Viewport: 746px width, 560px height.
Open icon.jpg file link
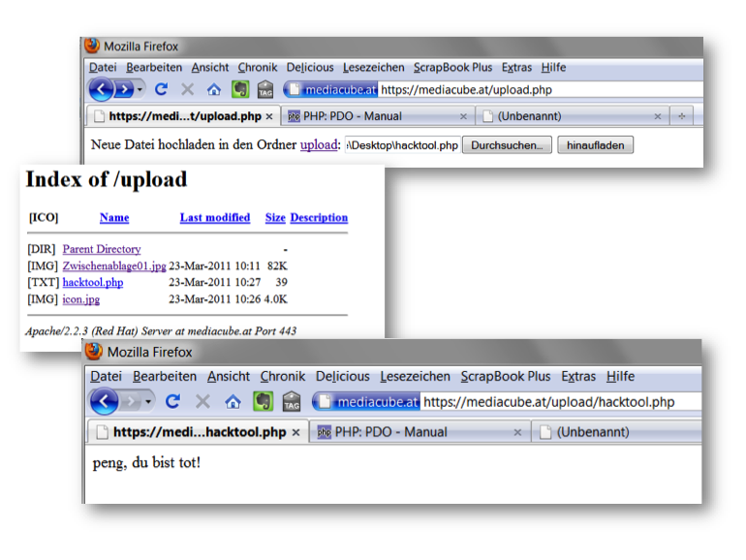click(80, 299)
